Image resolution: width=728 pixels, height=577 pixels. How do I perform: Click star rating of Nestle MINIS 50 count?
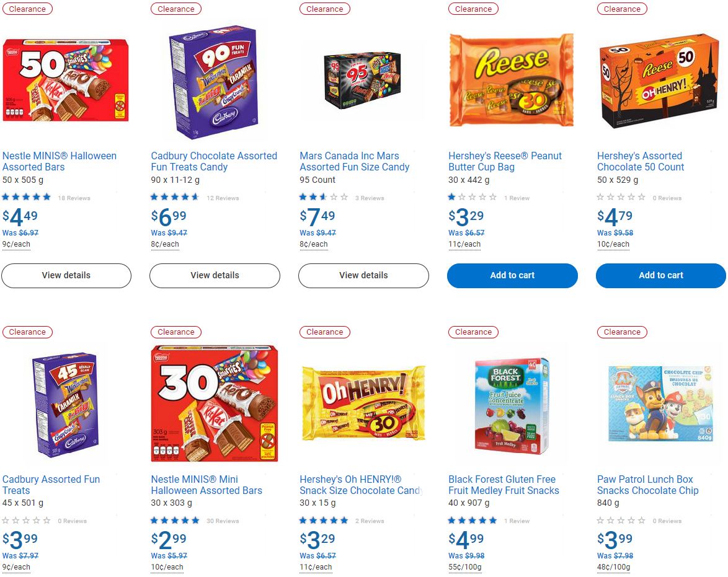[x=27, y=197]
